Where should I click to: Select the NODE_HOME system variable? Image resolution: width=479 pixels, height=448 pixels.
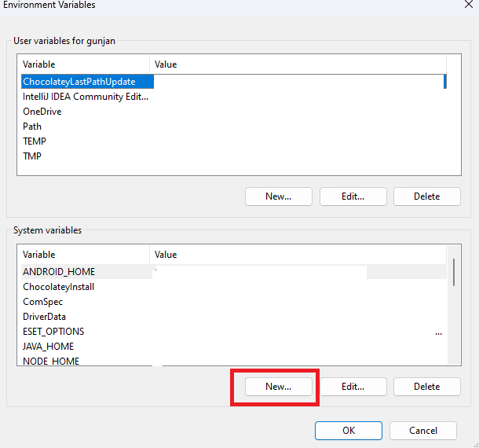pos(234,361)
